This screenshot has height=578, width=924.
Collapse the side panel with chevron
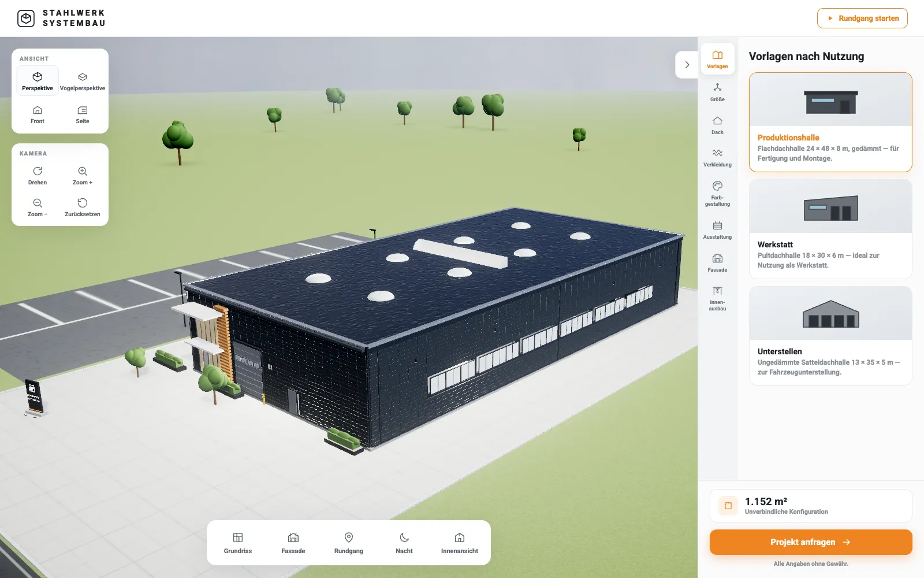687,65
